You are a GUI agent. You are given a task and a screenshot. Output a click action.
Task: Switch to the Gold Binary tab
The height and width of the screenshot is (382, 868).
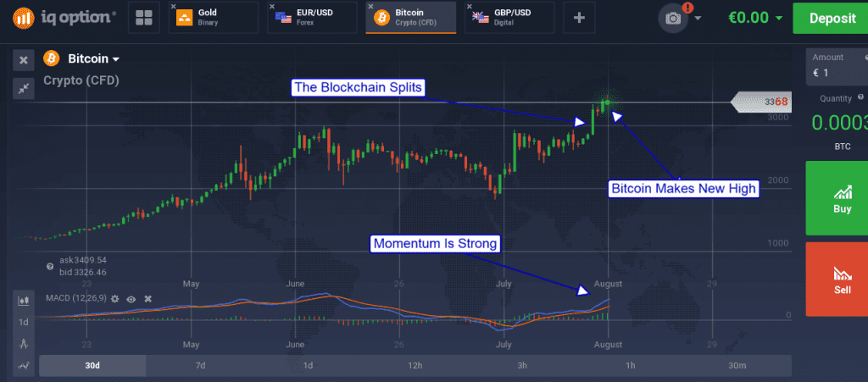[214, 18]
